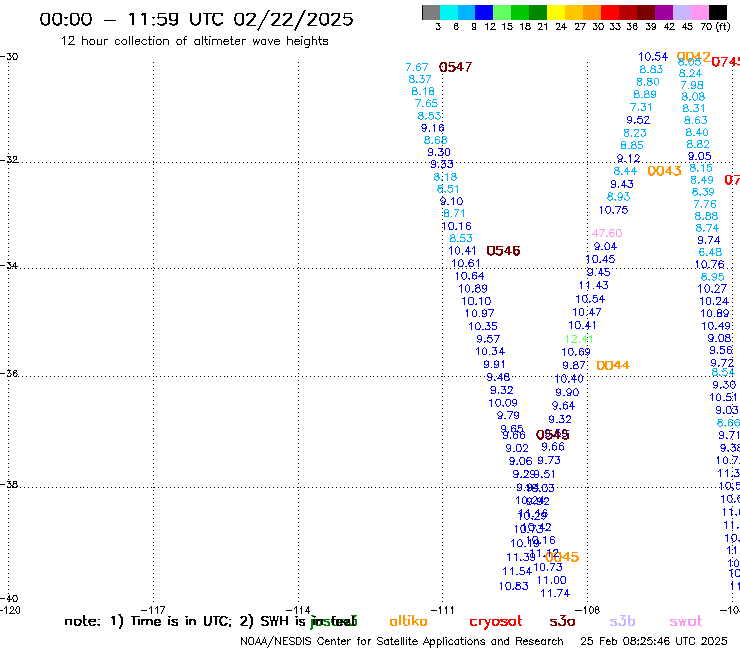Image resolution: width=740 pixels, height=650 pixels.
Task: Select the 9.79 wave height reading
Action: pos(508,415)
